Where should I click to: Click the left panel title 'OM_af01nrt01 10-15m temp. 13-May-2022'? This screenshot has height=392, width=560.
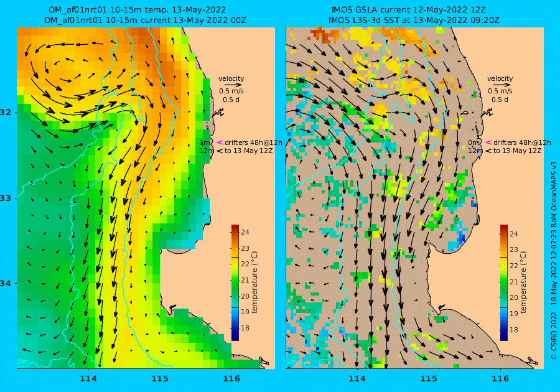coord(137,9)
